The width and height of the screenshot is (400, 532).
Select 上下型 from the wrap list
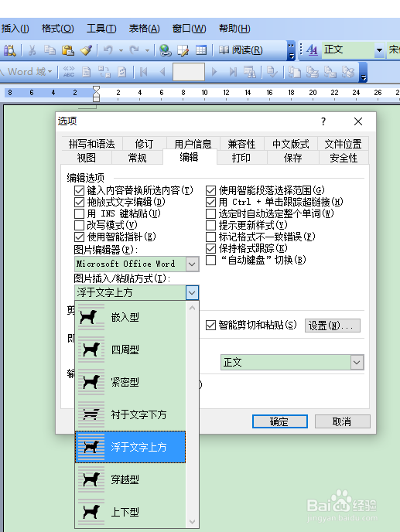pos(131,512)
